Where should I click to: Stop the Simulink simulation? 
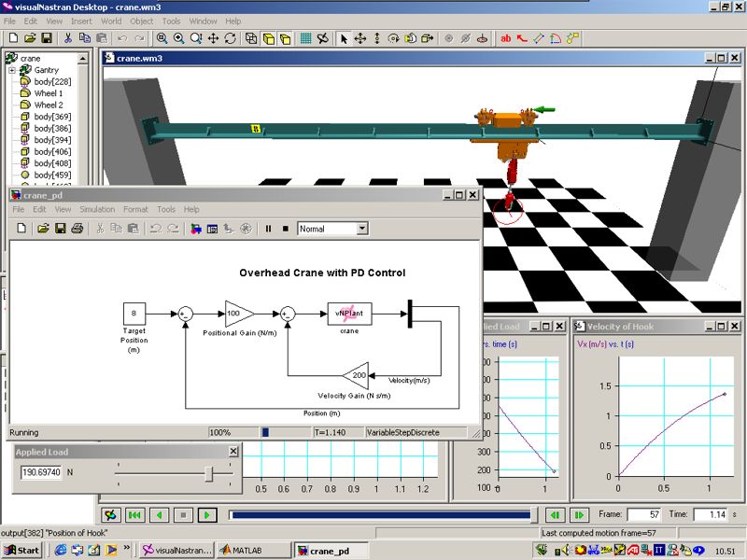coord(286,229)
